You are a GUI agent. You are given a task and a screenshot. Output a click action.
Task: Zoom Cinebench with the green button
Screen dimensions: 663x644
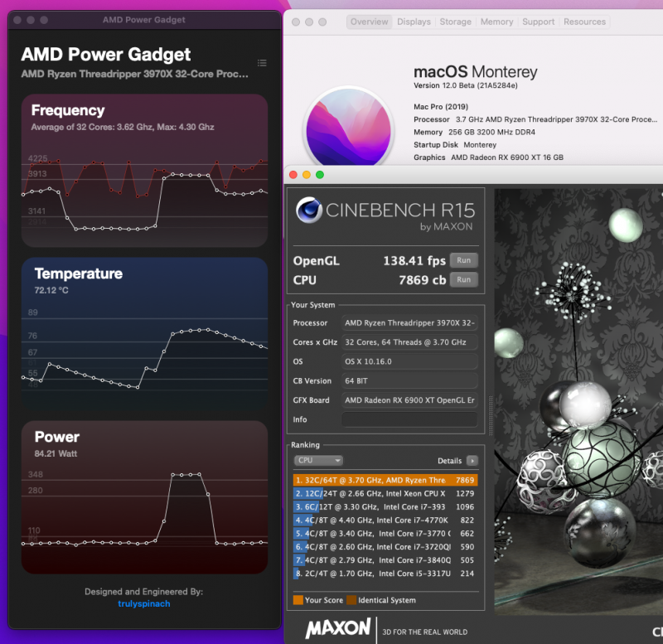(x=320, y=175)
